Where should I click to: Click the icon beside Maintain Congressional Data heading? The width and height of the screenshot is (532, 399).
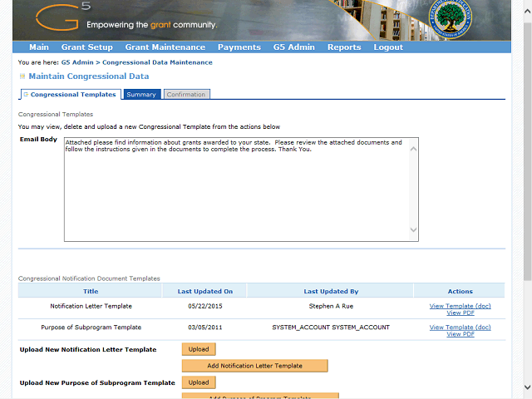[22, 76]
